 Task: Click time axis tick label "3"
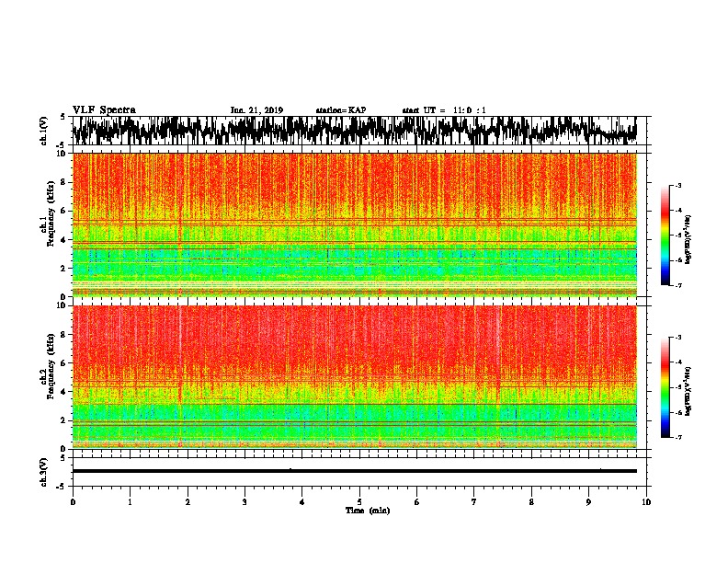coord(245,502)
